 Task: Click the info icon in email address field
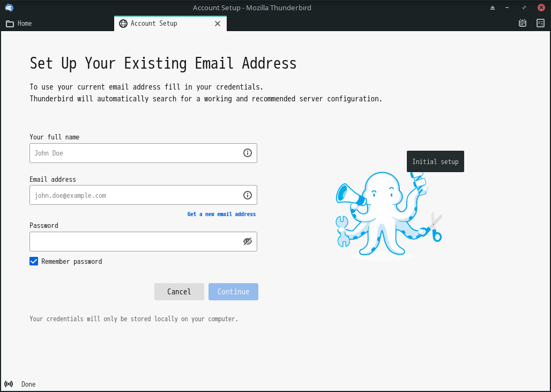tap(248, 195)
